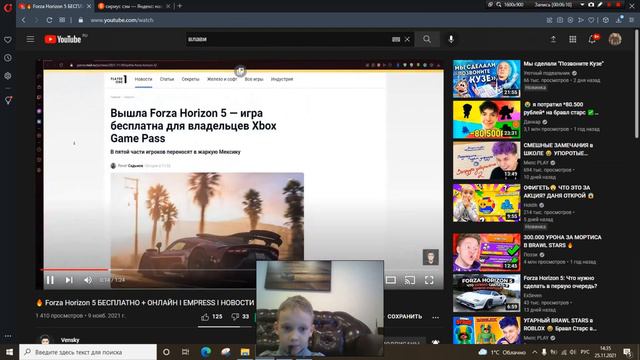The image size is (640, 360).
Task: Open Opera downloads icon in toolbar
Action: [620, 20]
